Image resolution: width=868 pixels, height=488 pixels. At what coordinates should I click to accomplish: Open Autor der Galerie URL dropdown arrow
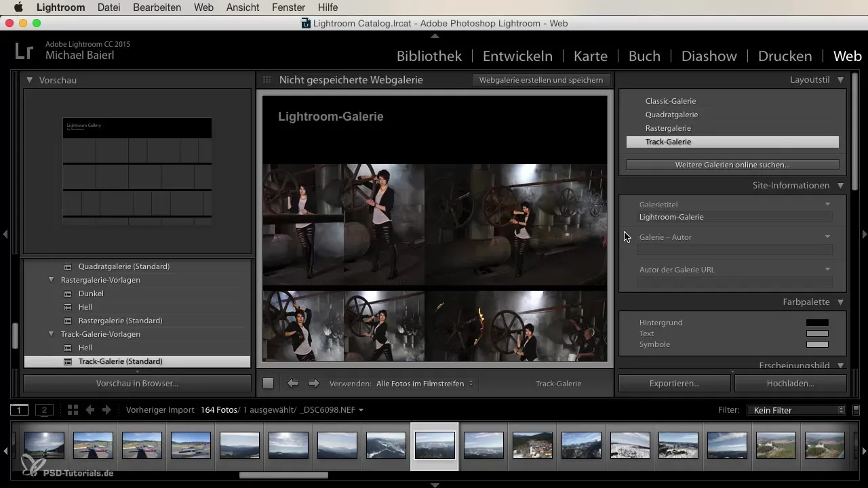pyautogui.click(x=827, y=269)
